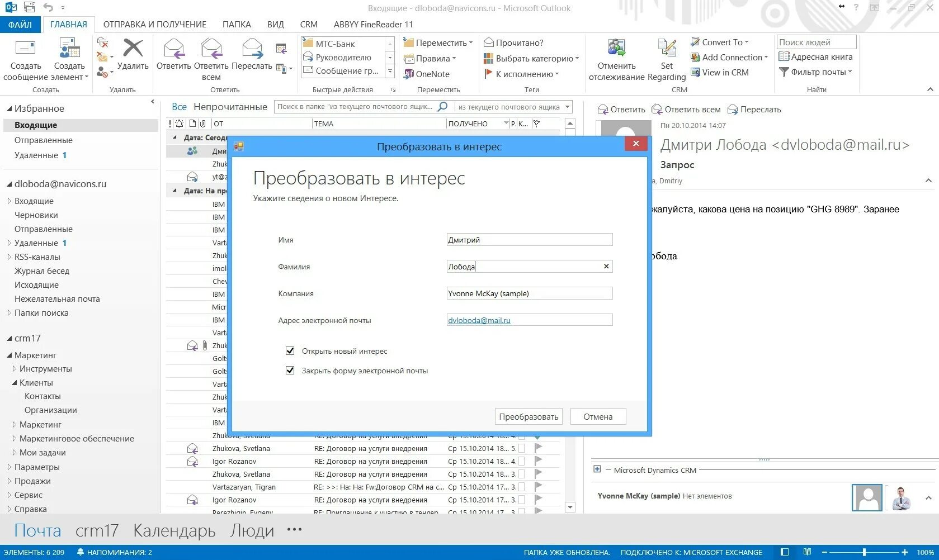939x560 pixels.
Task: Switch to People in the navigation bar
Action: point(252,530)
